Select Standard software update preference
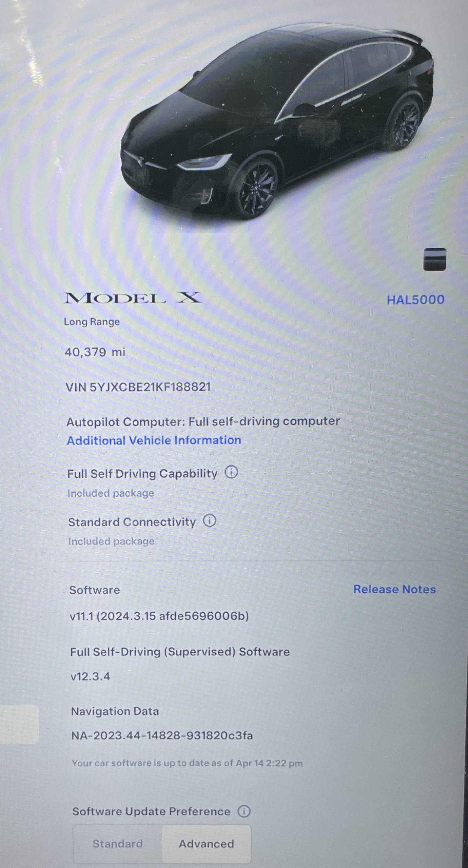 pyautogui.click(x=118, y=844)
